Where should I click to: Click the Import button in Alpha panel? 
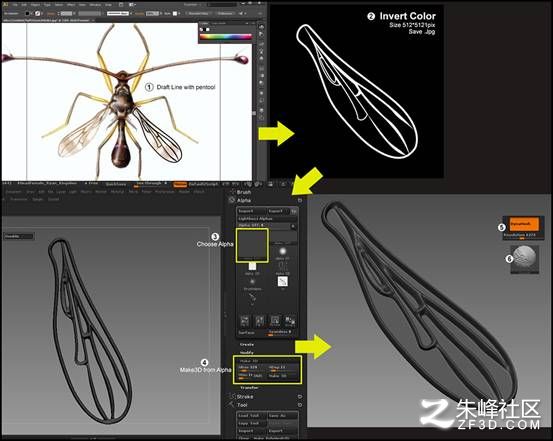point(251,211)
